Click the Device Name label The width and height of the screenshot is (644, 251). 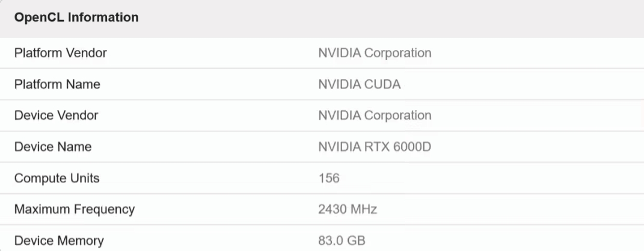[x=53, y=147]
